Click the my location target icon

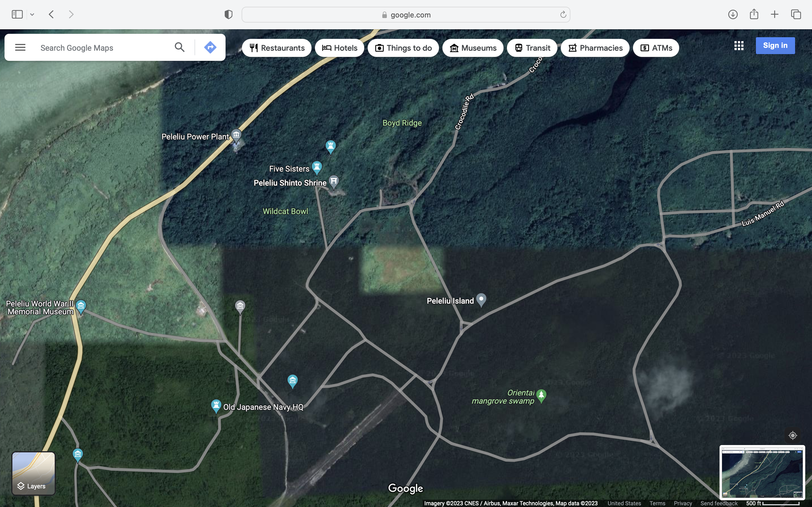[x=793, y=435]
